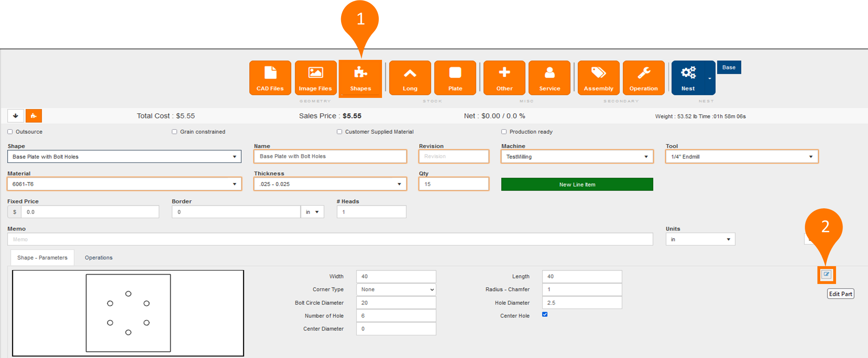Add a Service misc item
This screenshot has height=358, width=868.
coord(549,78)
